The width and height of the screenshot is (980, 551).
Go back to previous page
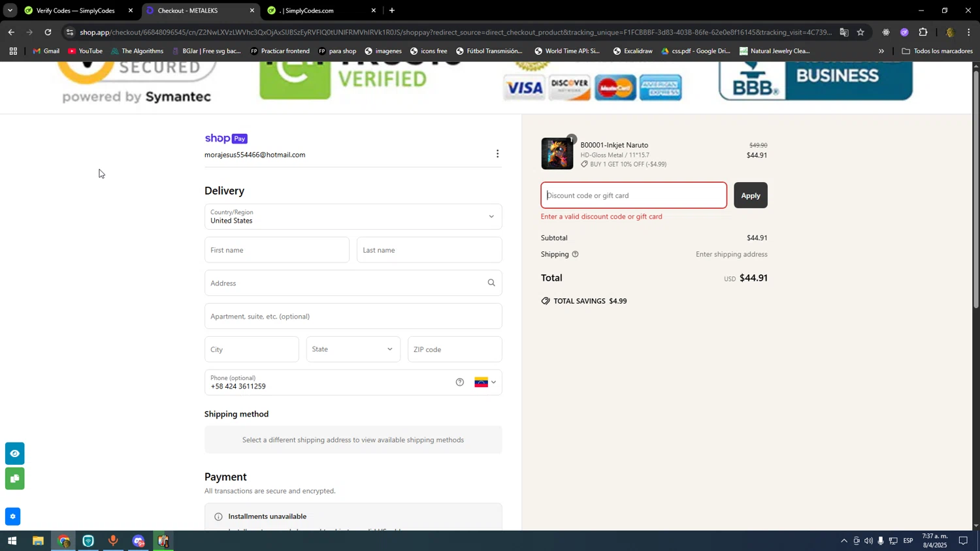tap(11, 32)
